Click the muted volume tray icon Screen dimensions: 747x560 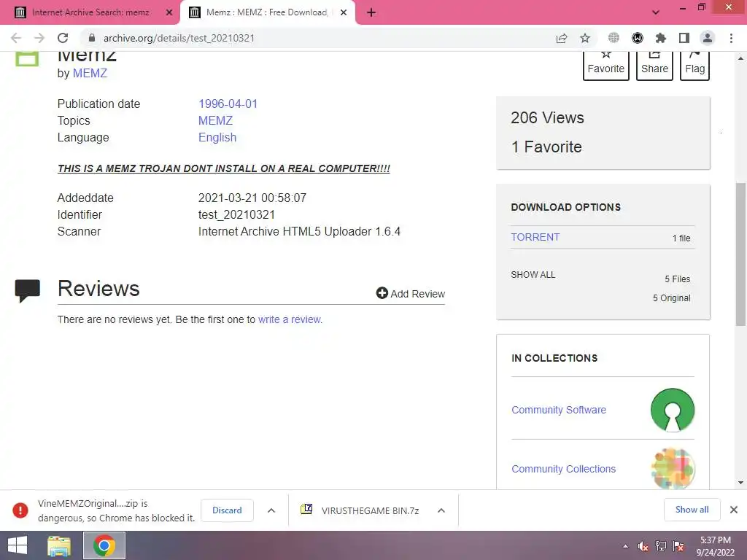[643, 546]
